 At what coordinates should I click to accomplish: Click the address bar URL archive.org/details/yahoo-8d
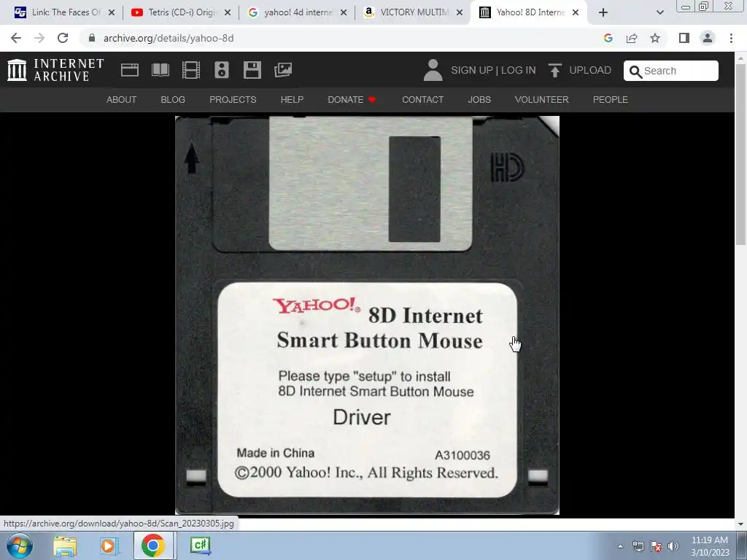tap(169, 38)
